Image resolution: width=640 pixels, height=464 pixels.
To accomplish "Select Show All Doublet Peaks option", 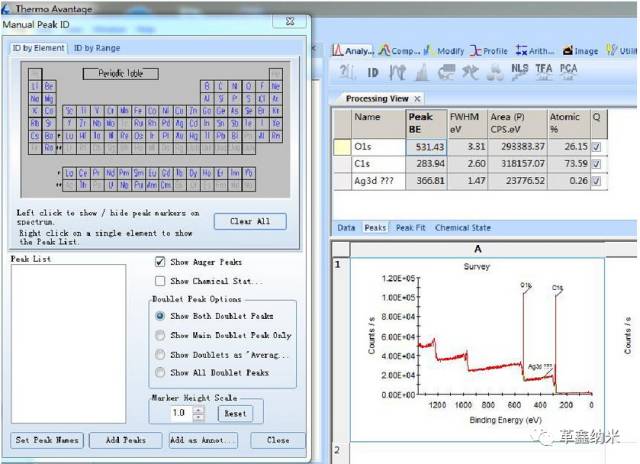I will tap(160, 373).
